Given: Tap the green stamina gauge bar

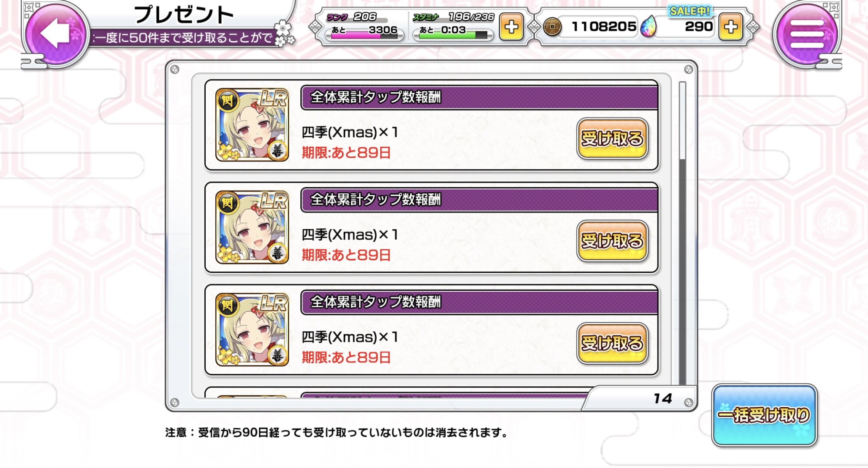Looking at the screenshot, I should pyautogui.click(x=453, y=35).
